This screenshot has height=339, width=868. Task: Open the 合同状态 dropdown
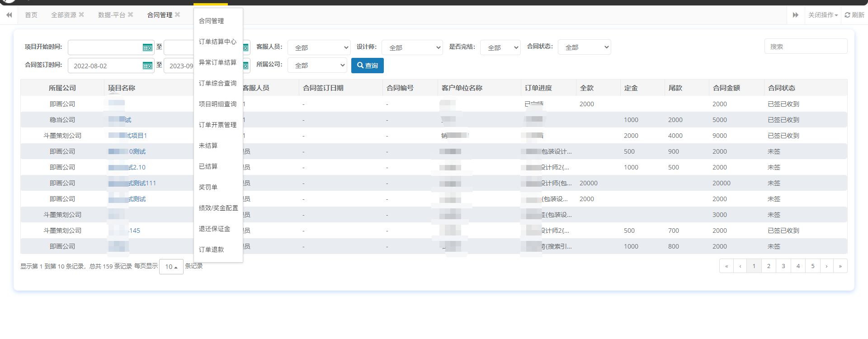584,47
